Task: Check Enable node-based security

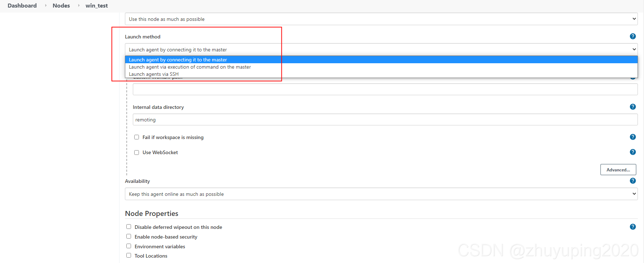Action: pos(129,236)
